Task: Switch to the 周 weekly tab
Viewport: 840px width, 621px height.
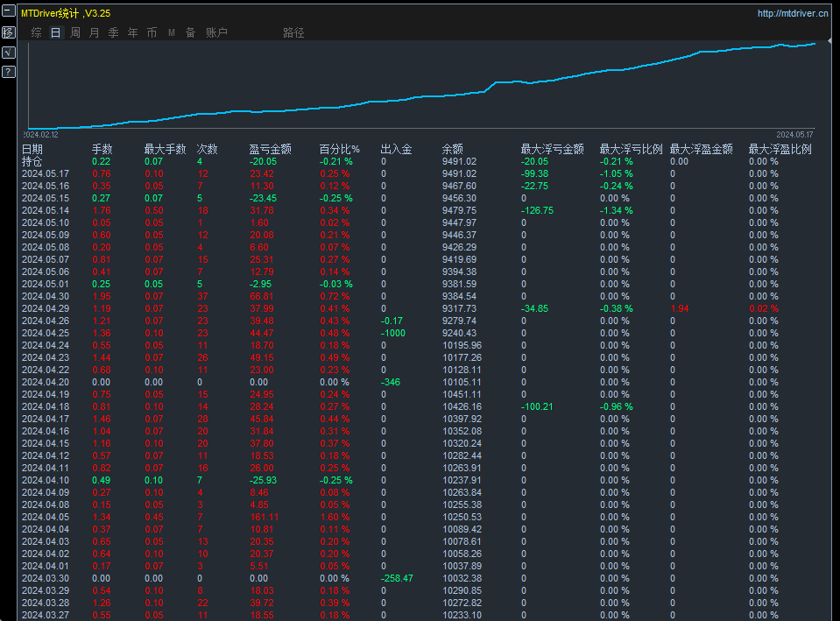Action: (75, 32)
